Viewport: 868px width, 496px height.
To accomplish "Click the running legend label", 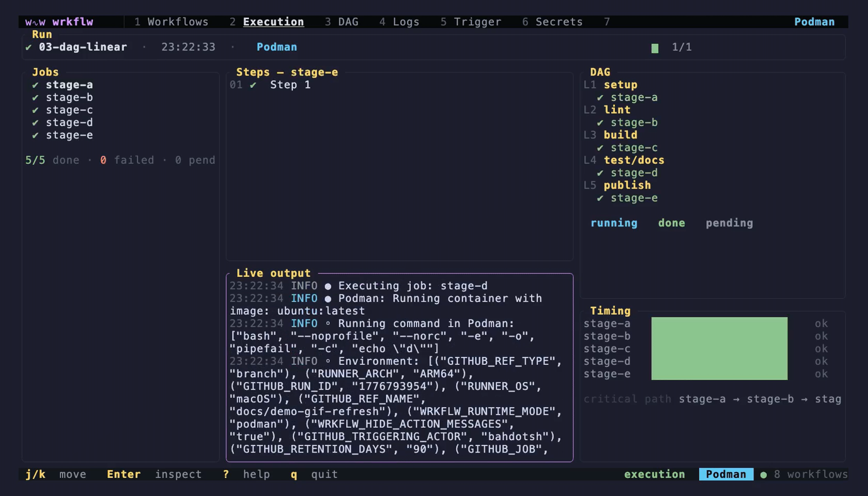I will pos(614,223).
